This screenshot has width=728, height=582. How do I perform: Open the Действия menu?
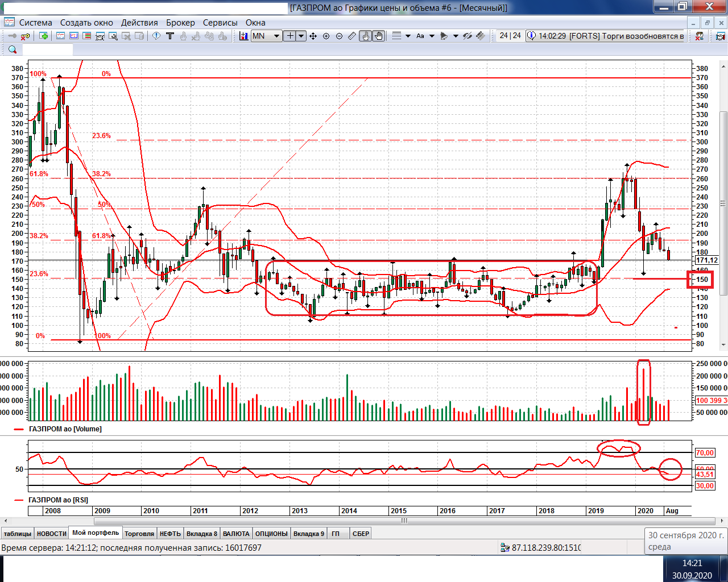click(x=139, y=23)
